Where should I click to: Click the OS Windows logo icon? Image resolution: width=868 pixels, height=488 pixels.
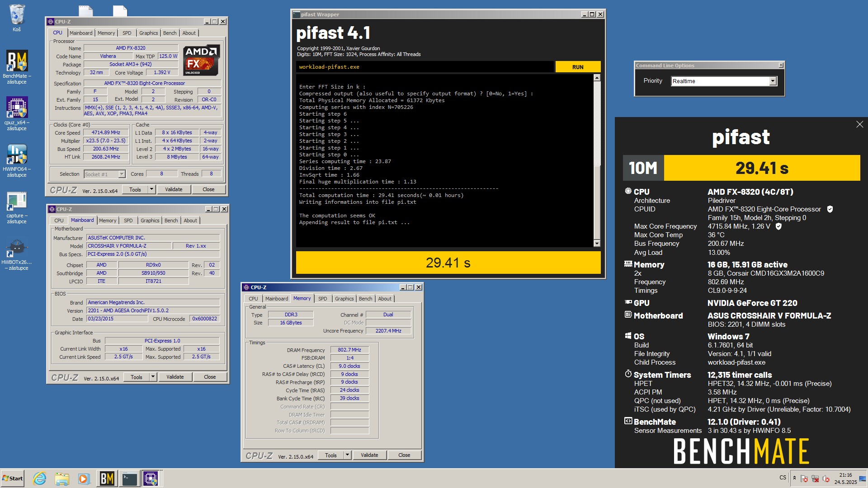(628, 336)
